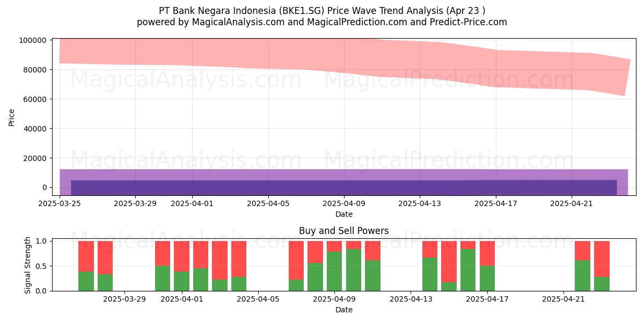Click the 'Date' label below Buy and Sell chart

tap(344, 310)
